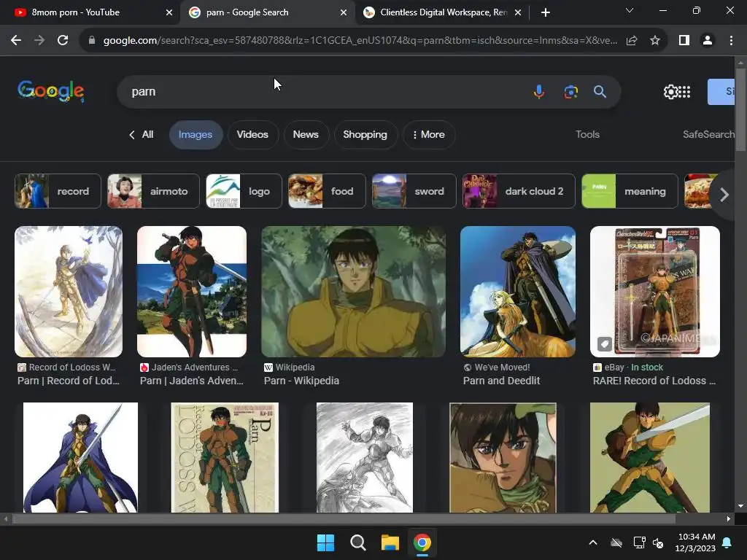
Task: Select the record suggestion chip
Action: pos(58,191)
